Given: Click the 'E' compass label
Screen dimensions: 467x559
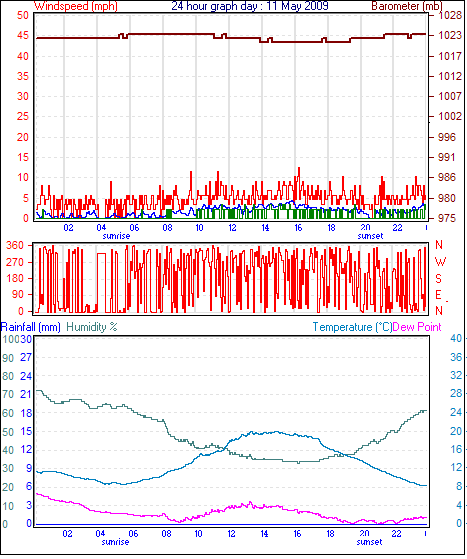Looking at the screenshot, I should click(x=438, y=295).
